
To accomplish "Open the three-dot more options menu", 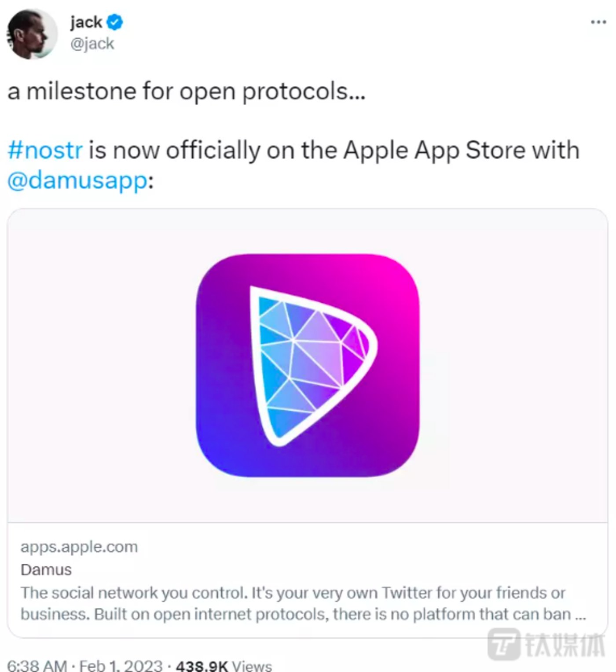I will click(x=598, y=22).
